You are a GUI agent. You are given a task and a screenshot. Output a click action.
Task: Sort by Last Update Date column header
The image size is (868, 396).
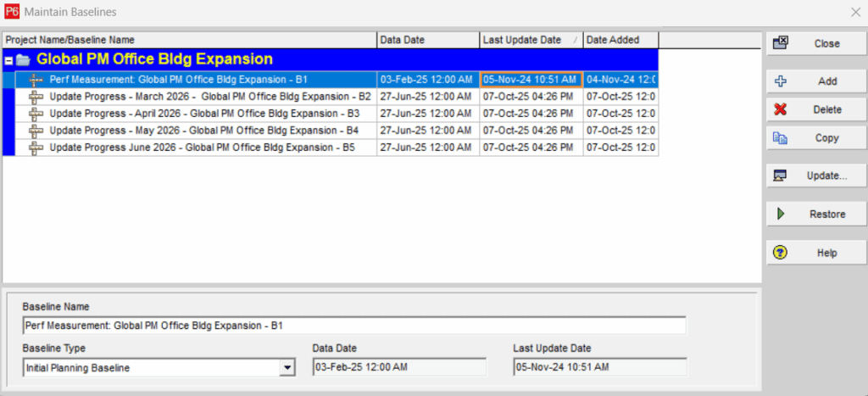pyautogui.click(x=522, y=40)
